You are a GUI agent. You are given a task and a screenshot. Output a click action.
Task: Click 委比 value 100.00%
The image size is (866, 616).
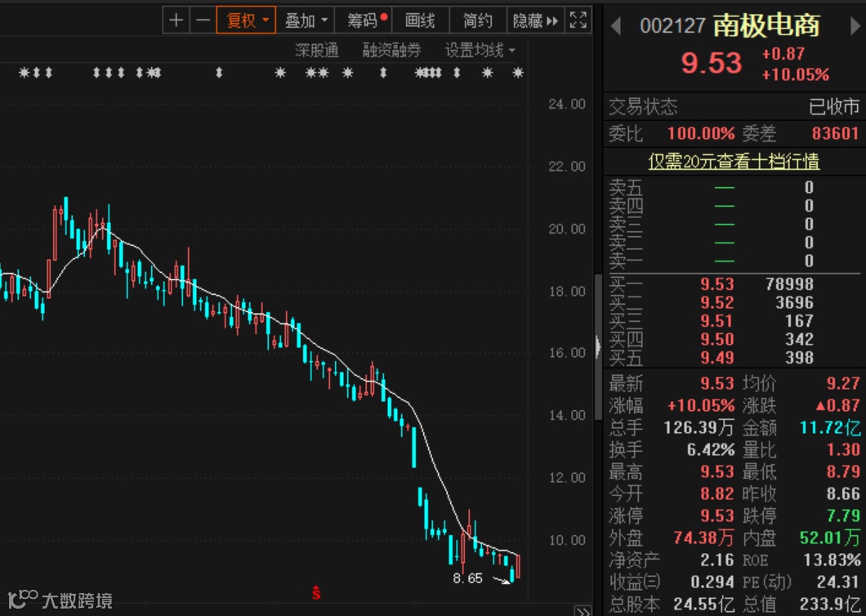701,133
